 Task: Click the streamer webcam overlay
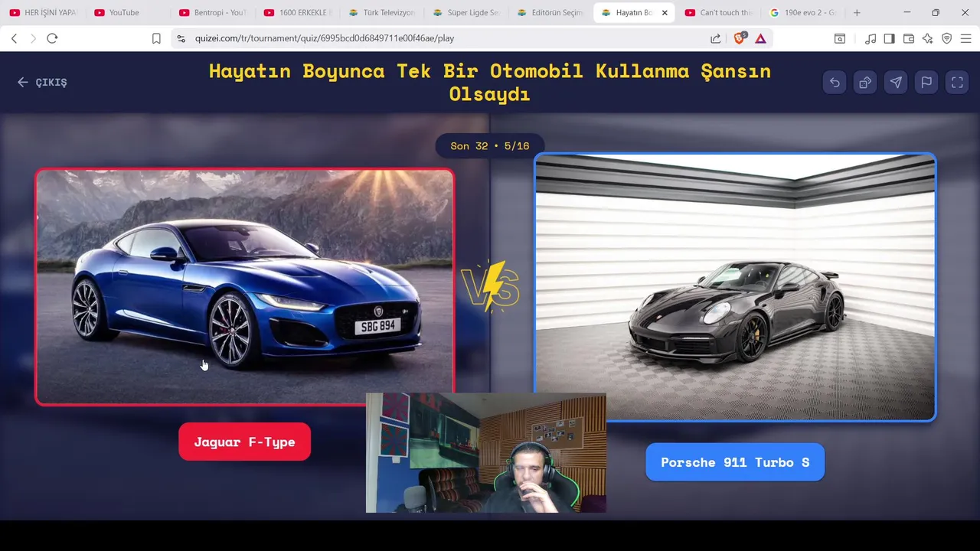(x=485, y=453)
